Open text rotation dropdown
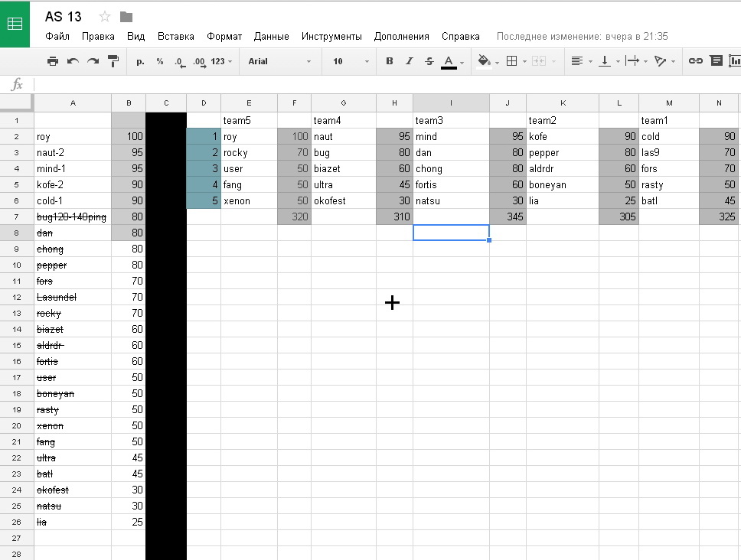Image resolution: width=741 pixels, height=560 pixels. click(664, 61)
